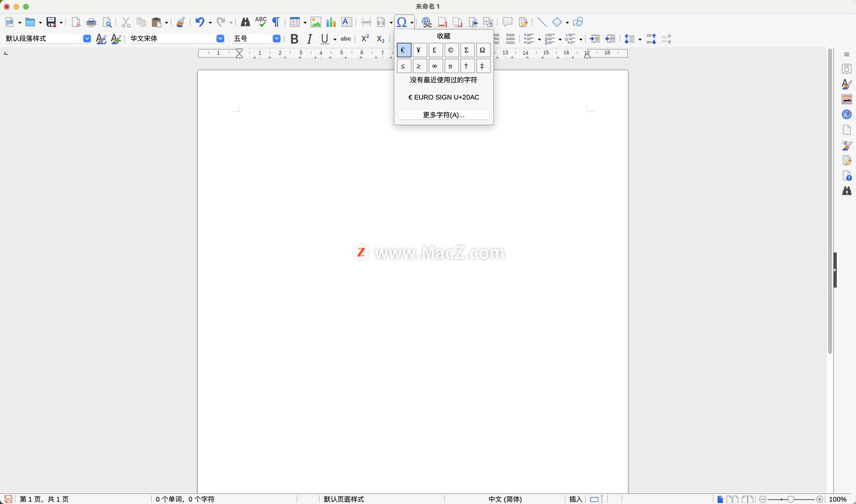Open Paste options dropdown arrow

click(166, 23)
